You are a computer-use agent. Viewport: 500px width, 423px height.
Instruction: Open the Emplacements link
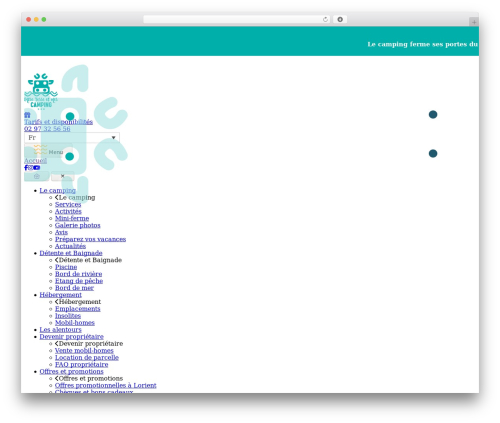(x=78, y=309)
